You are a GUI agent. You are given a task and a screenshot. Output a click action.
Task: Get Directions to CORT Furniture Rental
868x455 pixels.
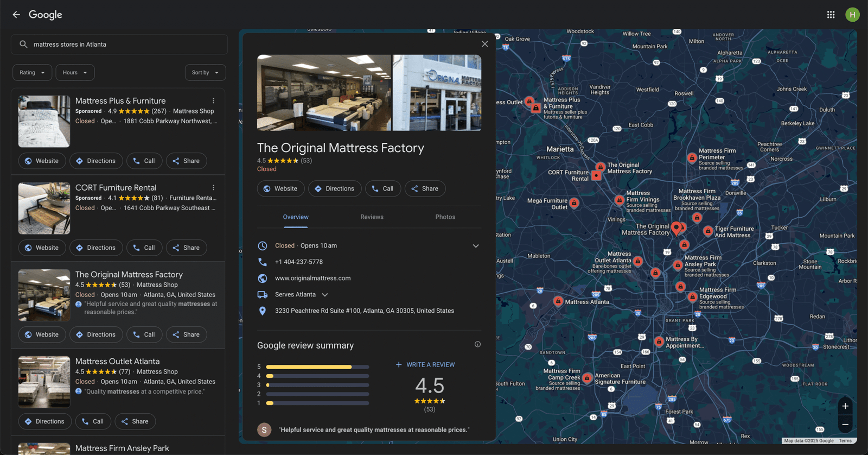coord(96,248)
